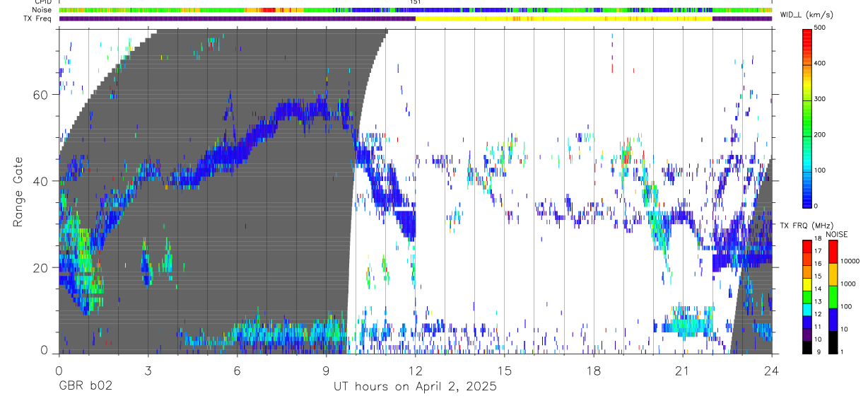Click the '1000' tick on the noise scale
The image size is (868, 401).
click(x=848, y=284)
